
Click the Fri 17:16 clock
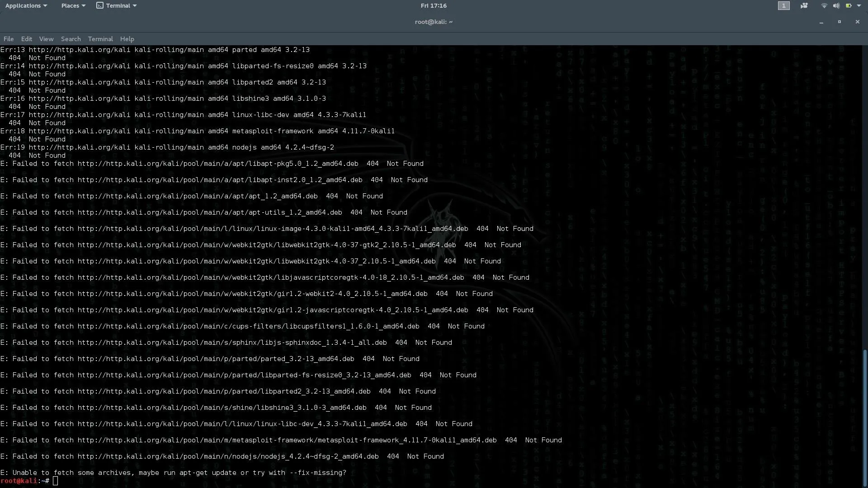coord(433,5)
